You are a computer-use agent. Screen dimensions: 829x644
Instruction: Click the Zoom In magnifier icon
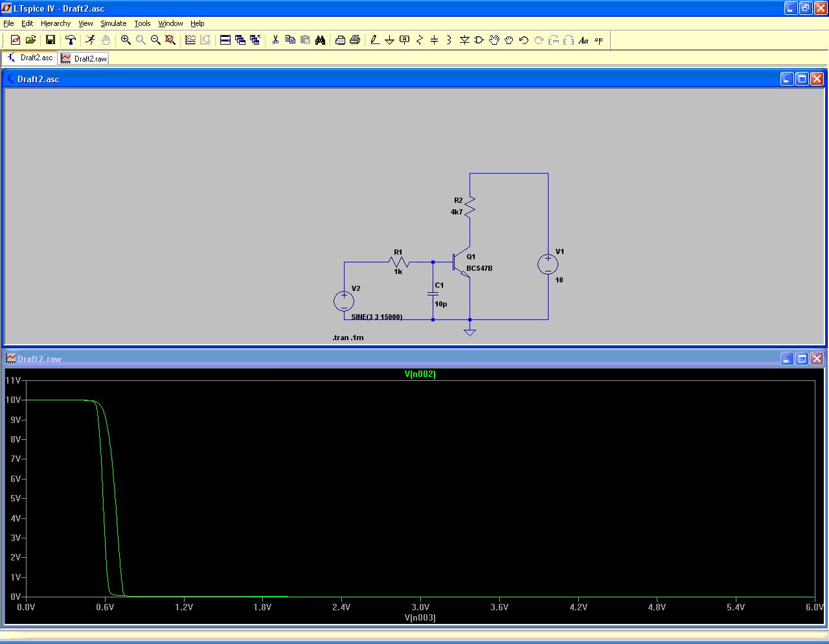tap(126, 40)
